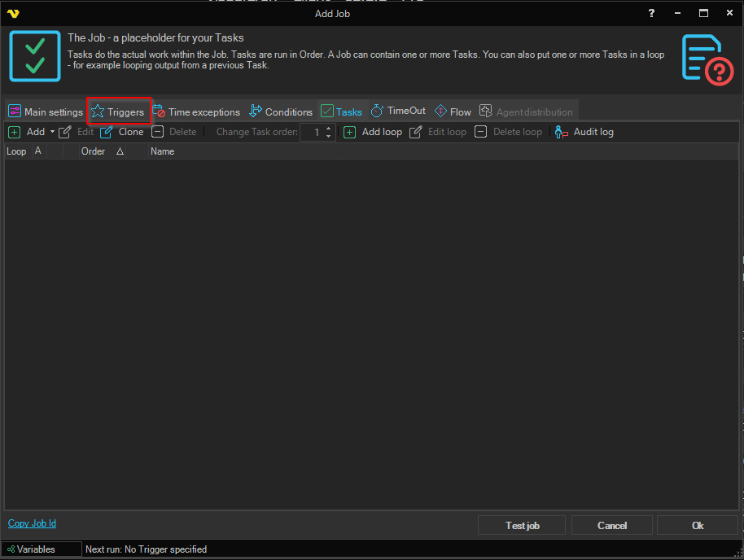Image resolution: width=744 pixels, height=560 pixels.
Task: Go to the Conditions tab
Action: coord(281,112)
